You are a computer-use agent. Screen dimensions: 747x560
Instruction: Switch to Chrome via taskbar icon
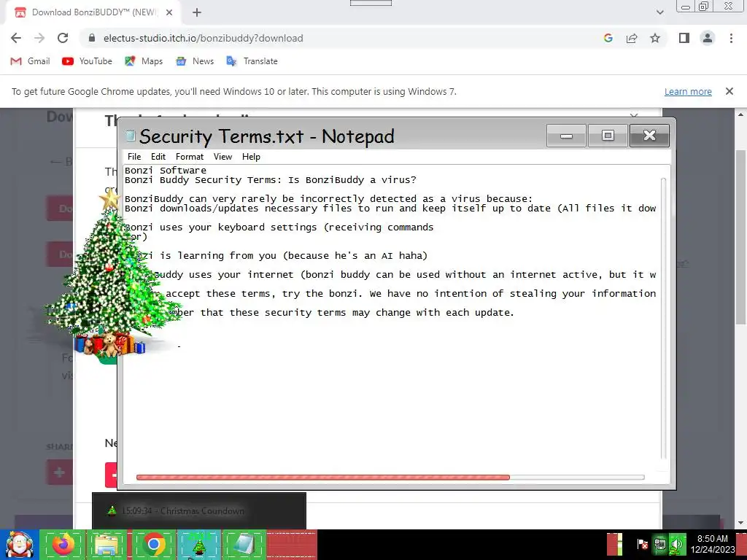click(153, 545)
